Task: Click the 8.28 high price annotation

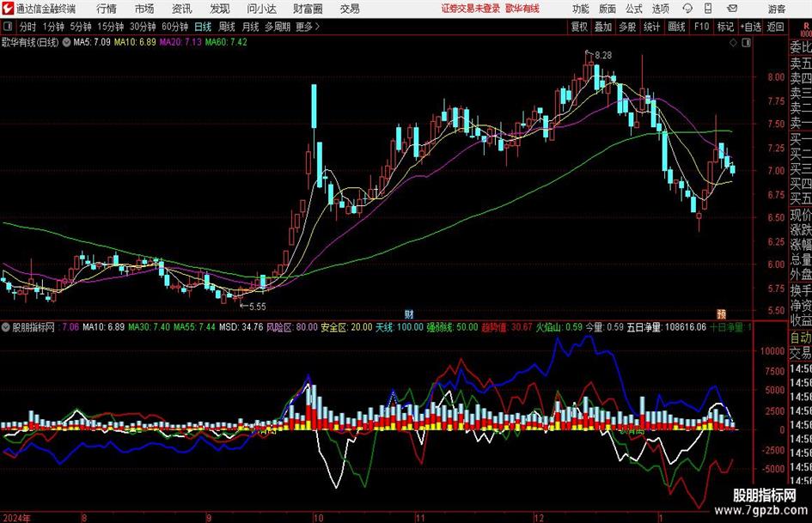Action: tap(603, 56)
